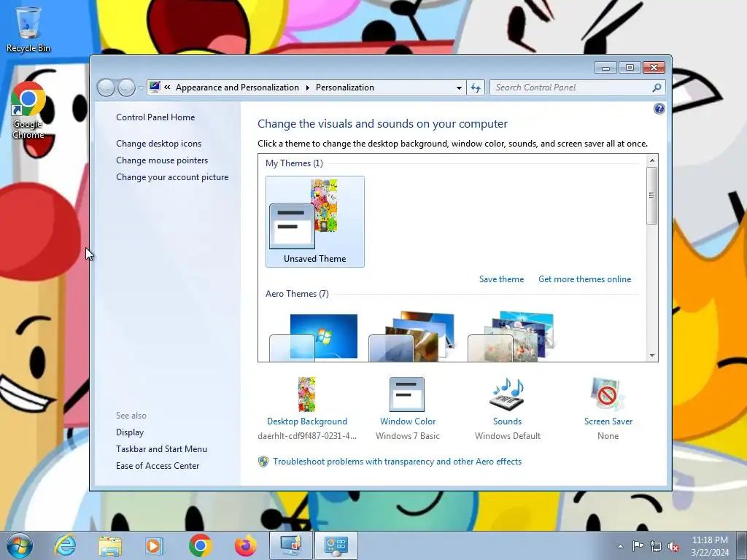Click the Control Panel icon in address bar
Image resolution: width=747 pixels, height=560 pixels.
[x=155, y=87]
